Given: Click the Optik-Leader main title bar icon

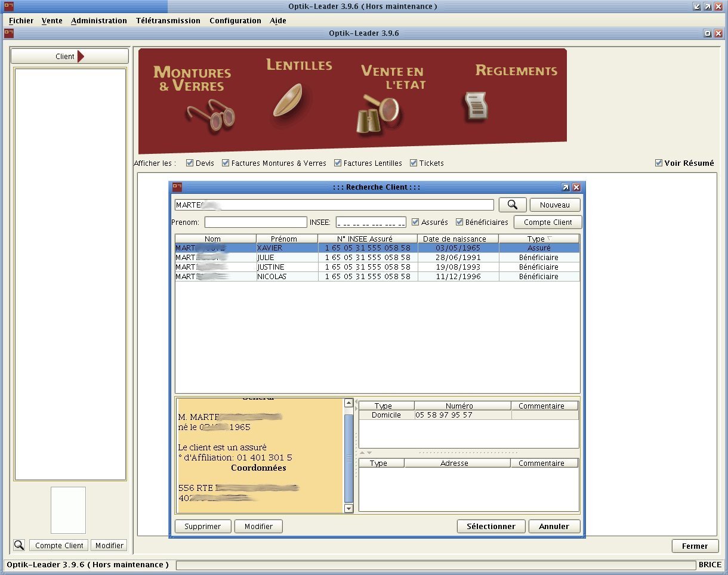Looking at the screenshot, I should pos(8,6).
